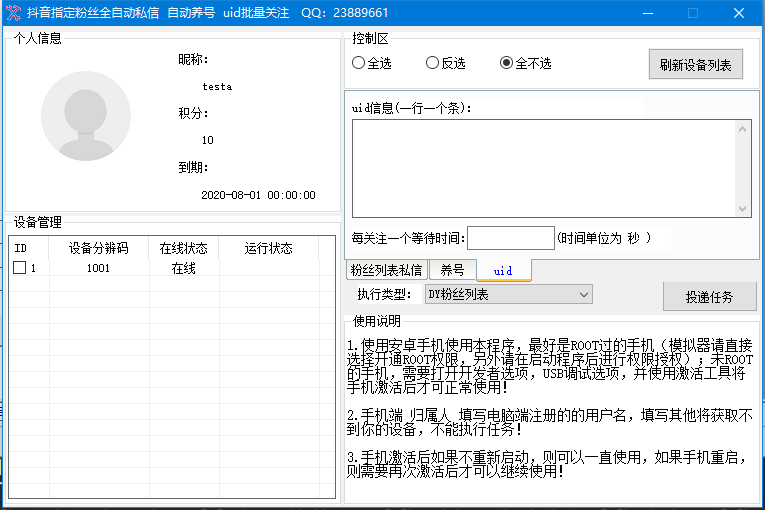
Task: Click the wait time input field
Action: click(510, 238)
